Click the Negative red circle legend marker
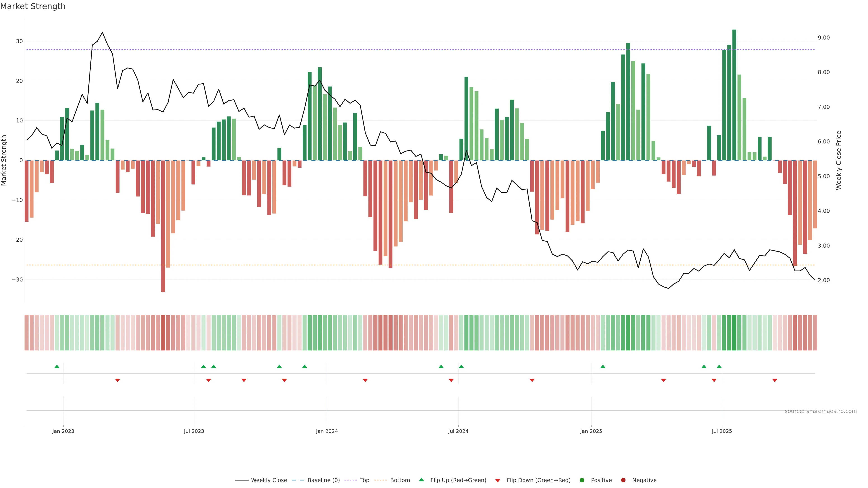868x488 pixels. [x=623, y=480]
